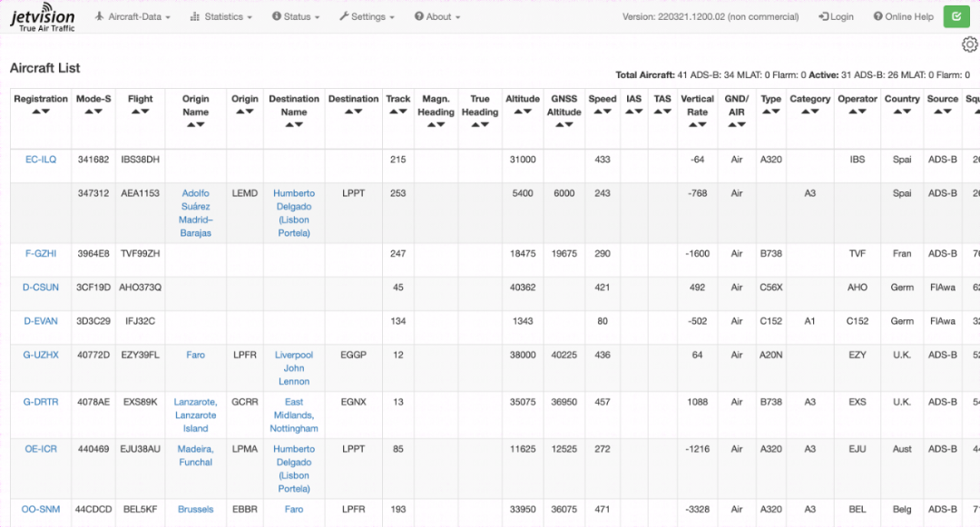This screenshot has width=980, height=527.
Task: Open registration F-GZHI link
Action: pyautogui.click(x=41, y=253)
